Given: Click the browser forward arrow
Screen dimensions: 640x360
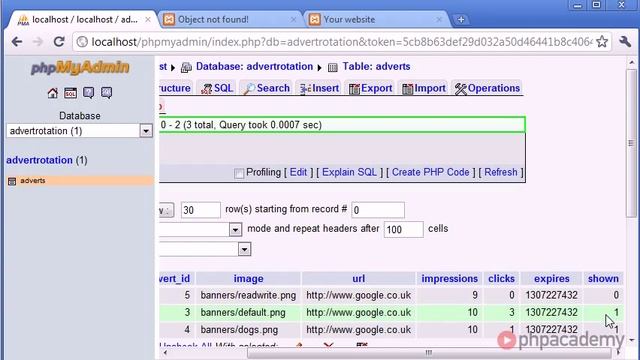Looking at the screenshot, I should 38,42.
